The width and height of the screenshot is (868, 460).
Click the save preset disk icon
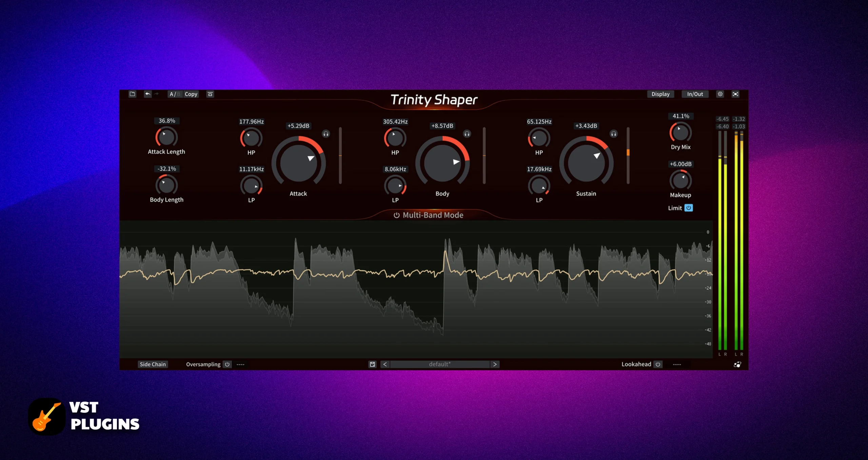372,364
